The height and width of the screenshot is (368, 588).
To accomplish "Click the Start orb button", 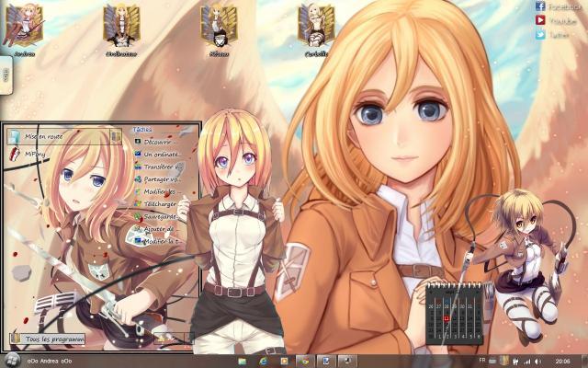I will point(13,360).
